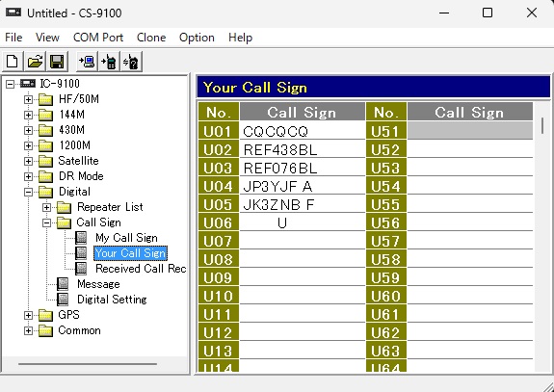Select the REF438BL call sign cell

[303, 149]
